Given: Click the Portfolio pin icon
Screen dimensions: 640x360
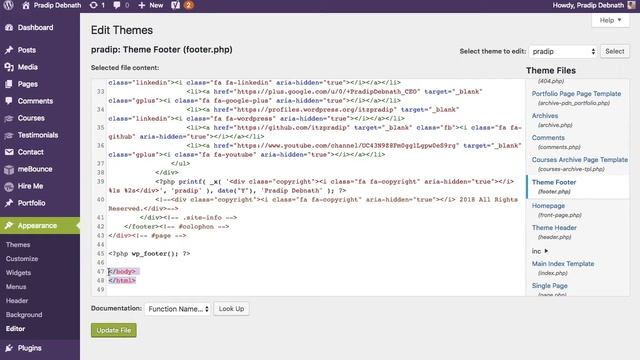Looking at the screenshot, I should (x=9, y=203).
